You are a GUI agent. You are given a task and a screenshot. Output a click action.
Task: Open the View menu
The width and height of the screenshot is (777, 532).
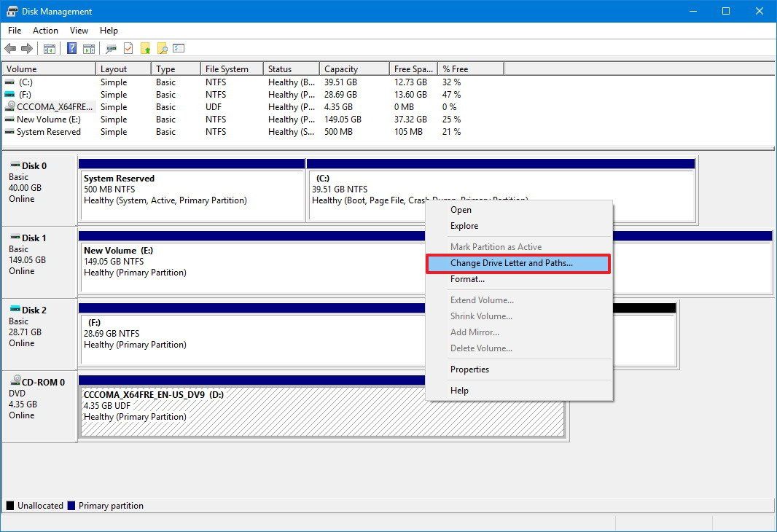click(x=79, y=30)
